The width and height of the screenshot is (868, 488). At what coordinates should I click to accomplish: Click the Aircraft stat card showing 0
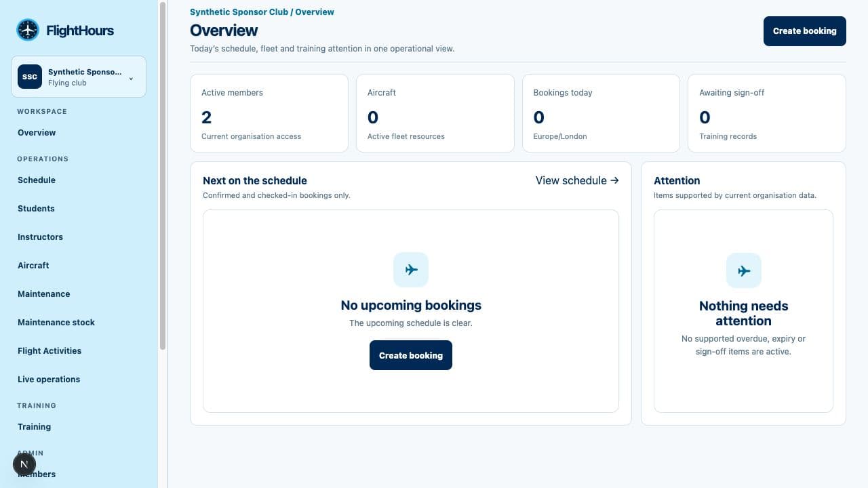point(435,113)
